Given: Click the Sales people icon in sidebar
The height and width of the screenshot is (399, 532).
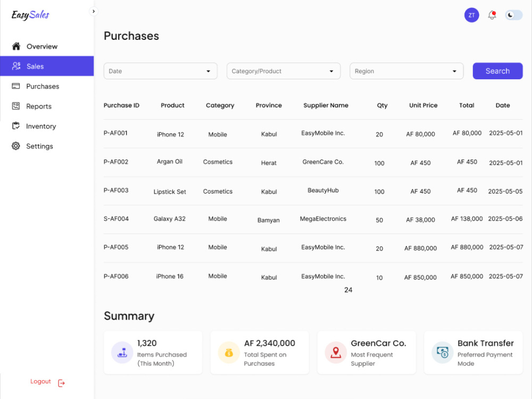Looking at the screenshot, I should [x=16, y=66].
